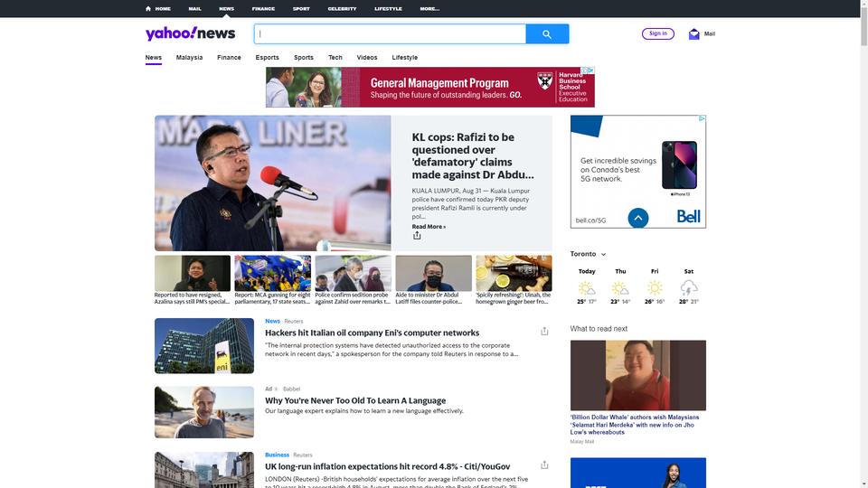Click the blue News category label
The height and width of the screenshot is (488, 868).
click(x=272, y=321)
